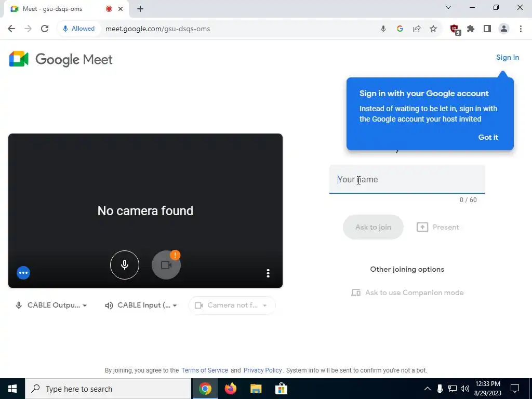Open the Chrome three-dot menu
Image resolution: width=532 pixels, height=399 pixels.
click(x=521, y=29)
